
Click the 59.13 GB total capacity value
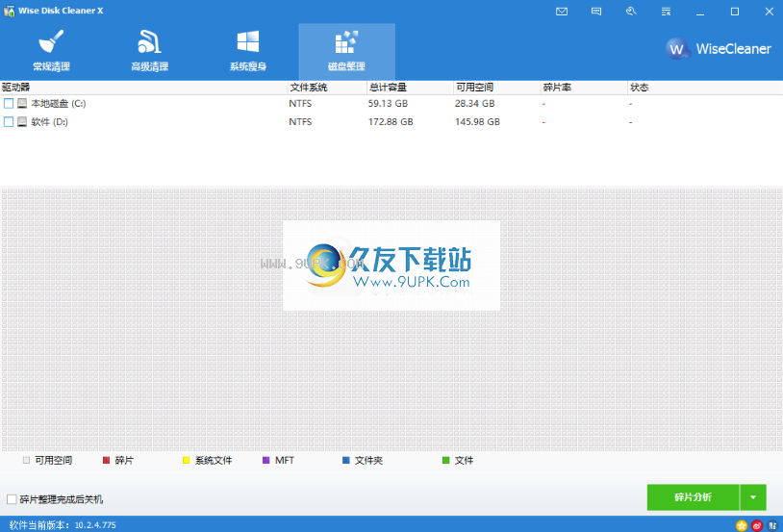(x=388, y=103)
